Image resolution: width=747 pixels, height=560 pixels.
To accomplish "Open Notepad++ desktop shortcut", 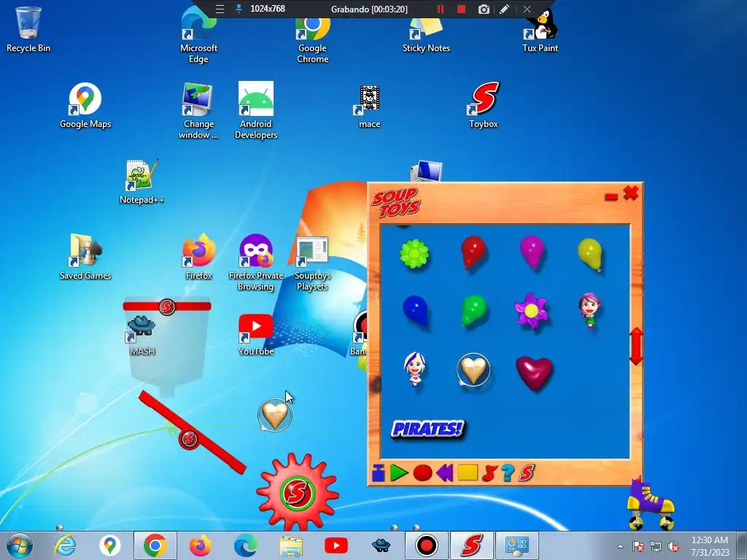I will [142, 182].
